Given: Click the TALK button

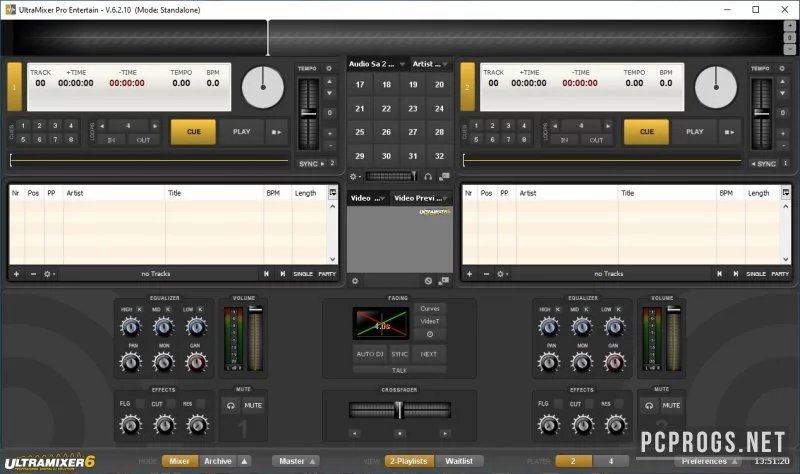Looking at the screenshot, I should [399, 370].
